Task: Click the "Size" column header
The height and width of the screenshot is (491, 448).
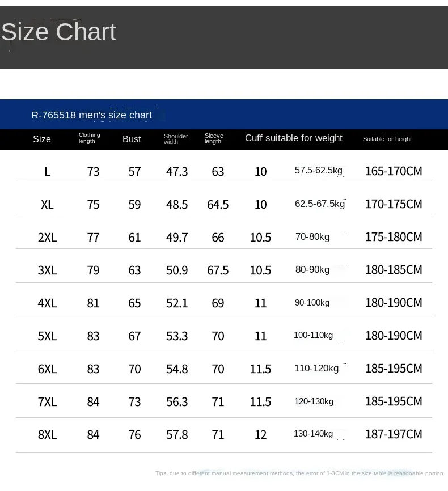Action: [42, 139]
